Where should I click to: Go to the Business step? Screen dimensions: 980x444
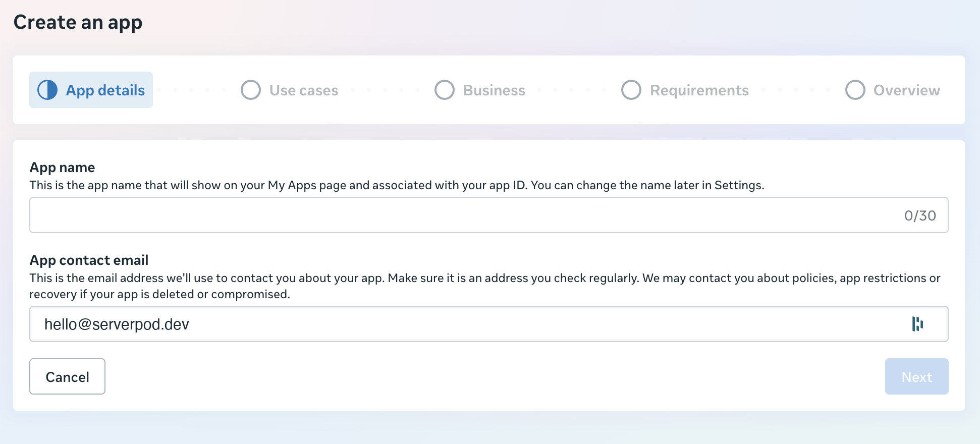pyautogui.click(x=480, y=90)
